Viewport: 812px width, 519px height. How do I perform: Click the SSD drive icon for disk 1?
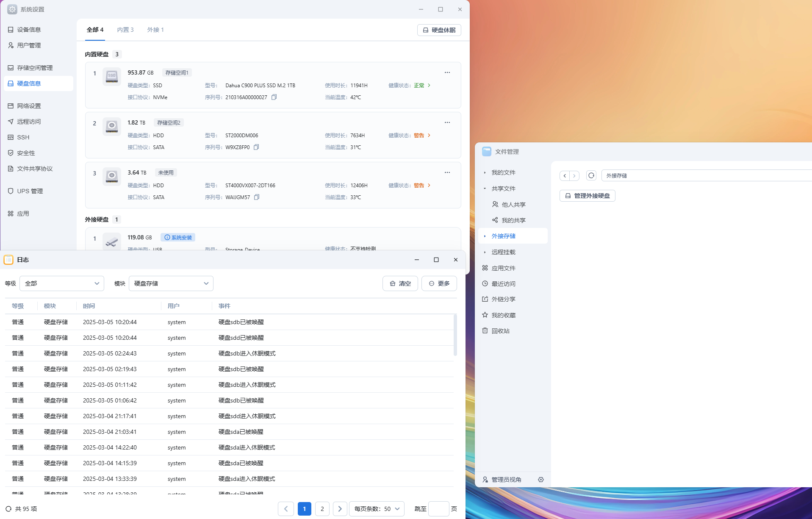click(x=112, y=77)
